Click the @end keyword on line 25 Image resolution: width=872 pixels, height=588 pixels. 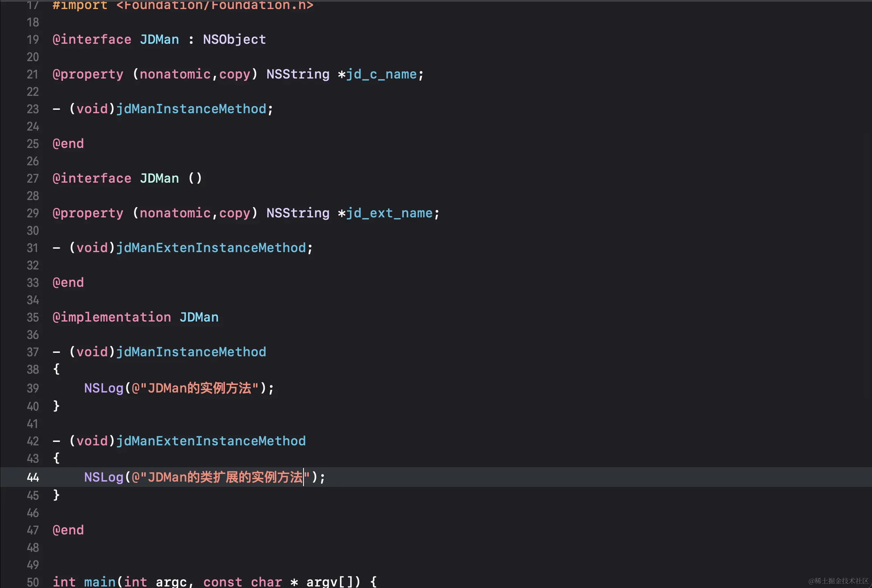(x=68, y=144)
